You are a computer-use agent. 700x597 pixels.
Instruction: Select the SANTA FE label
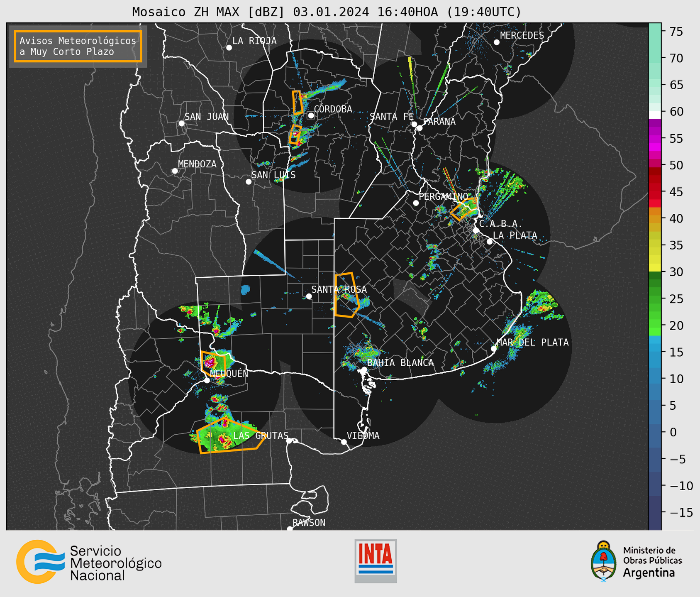pos(392,117)
